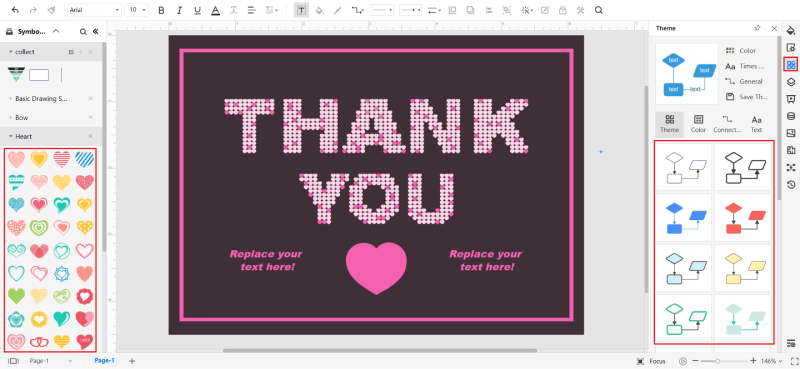
Task: Click the Undo arrow icon
Action: click(x=15, y=10)
